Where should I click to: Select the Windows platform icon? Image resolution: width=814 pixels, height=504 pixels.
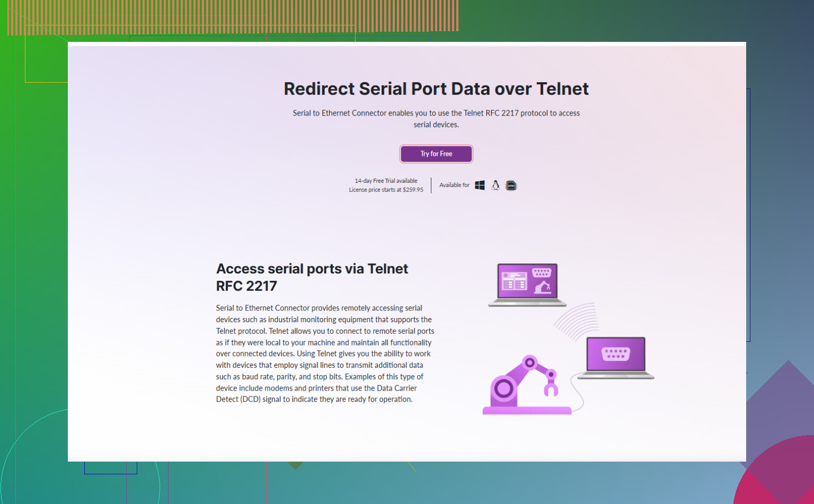point(480,185)
